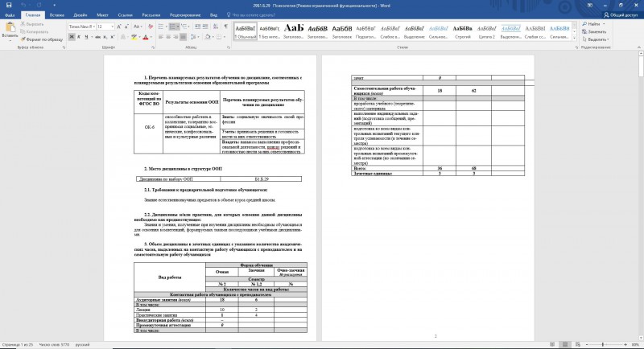Open the font size dropdown showing 12
The width and height of the screenshot is (644, 349).
(x=112, y=27)
